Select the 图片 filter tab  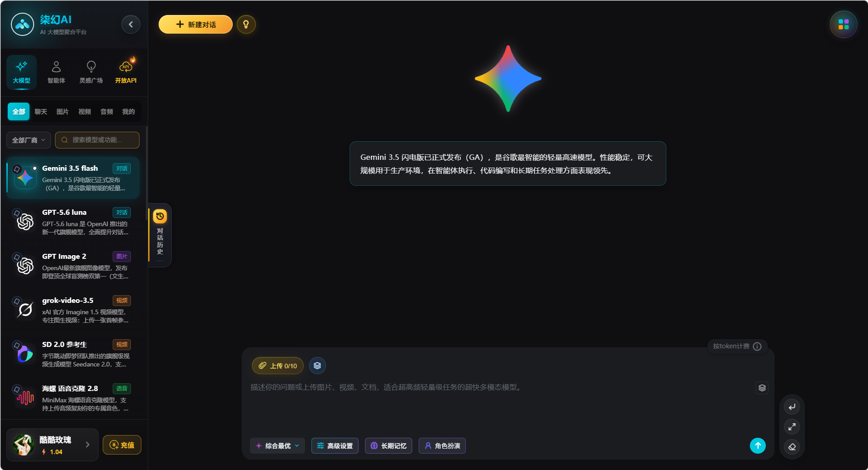pos(62,112)
